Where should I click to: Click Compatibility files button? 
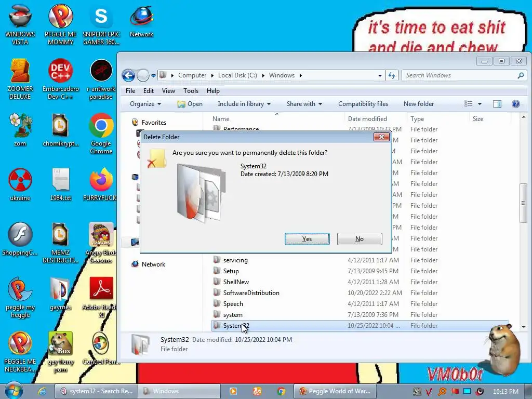pos(363,104)
